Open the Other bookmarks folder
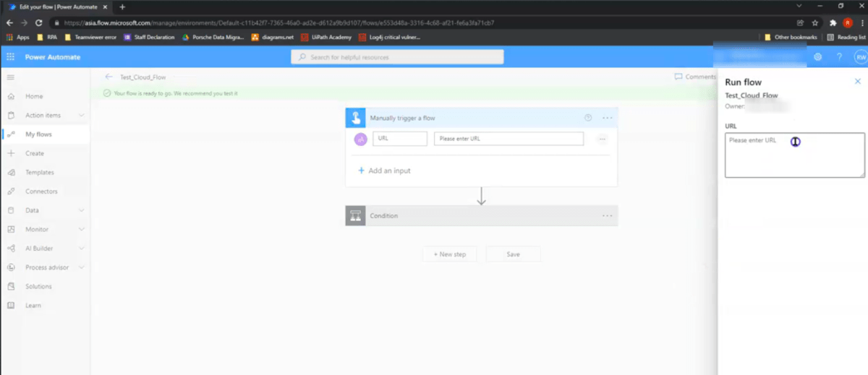 tap(791, 37)
